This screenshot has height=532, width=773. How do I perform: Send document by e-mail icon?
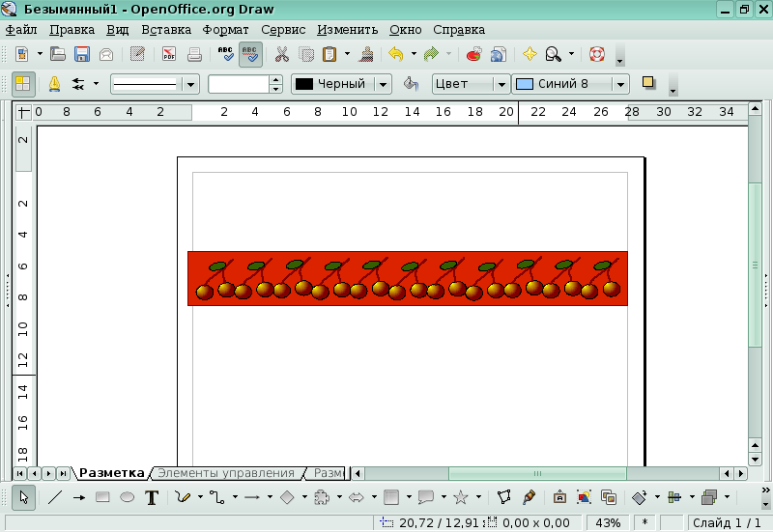[x=106, y=54]
